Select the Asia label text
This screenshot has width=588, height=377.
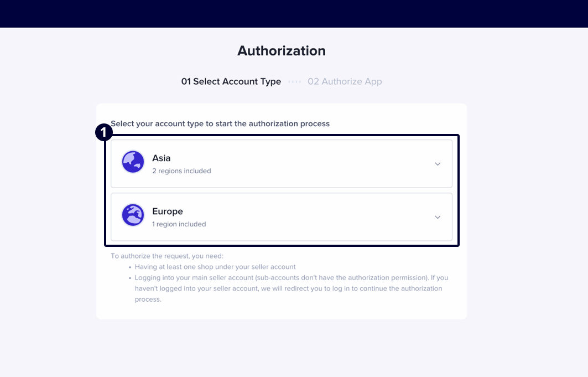[x=162, y=158]
